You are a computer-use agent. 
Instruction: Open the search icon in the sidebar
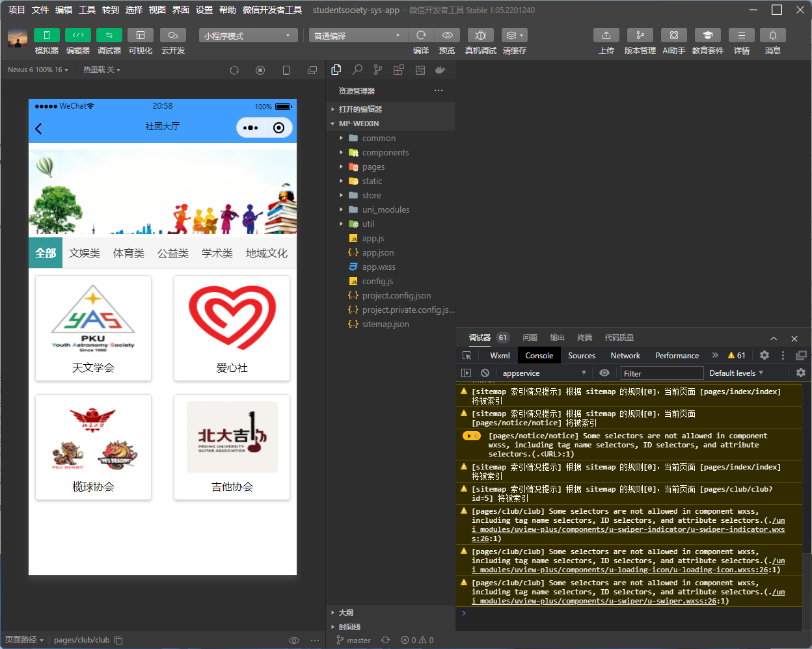click(357, 70)
